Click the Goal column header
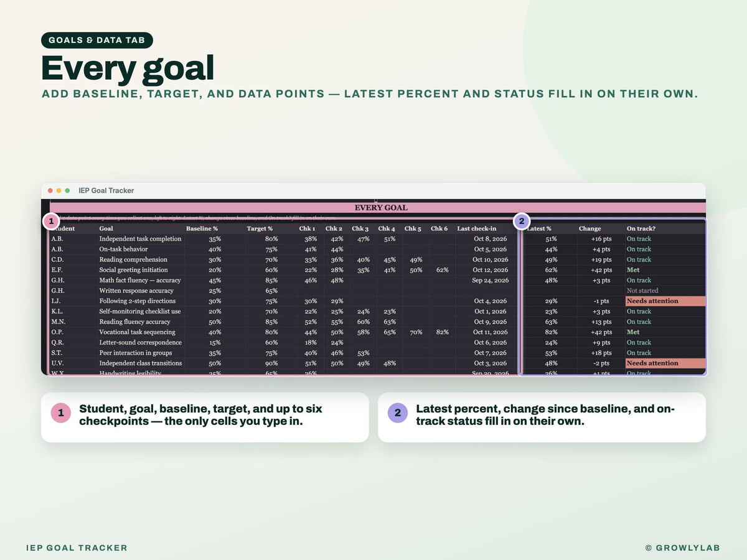This screenshot has width=747, height=560. click(x=106, y=228)
